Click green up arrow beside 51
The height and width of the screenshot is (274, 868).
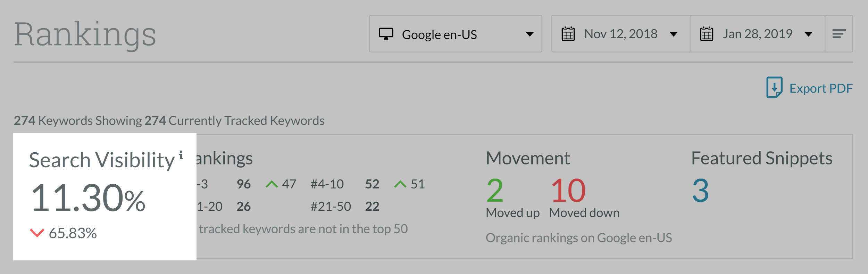pos(400,184)
